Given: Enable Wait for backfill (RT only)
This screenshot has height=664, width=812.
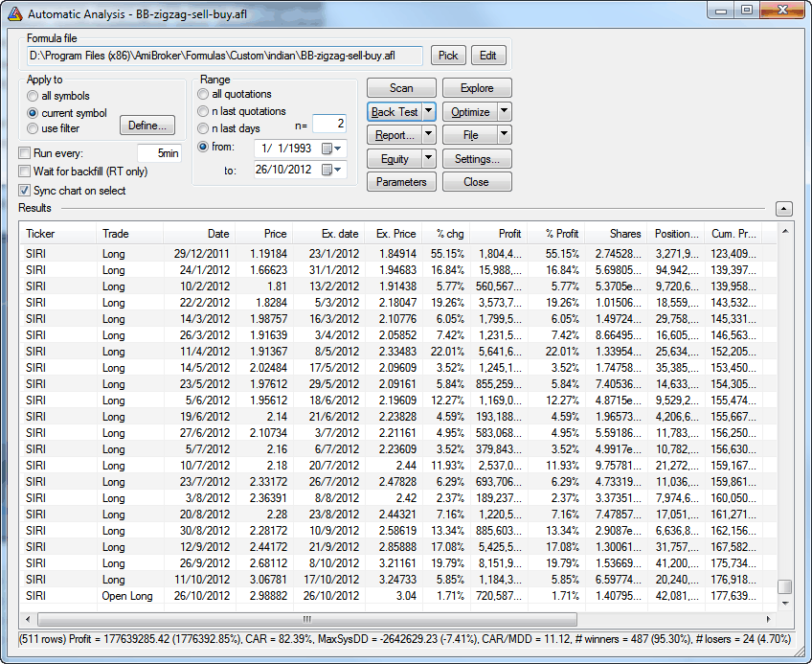Looking at the screenshot, I should pos(24,172).
